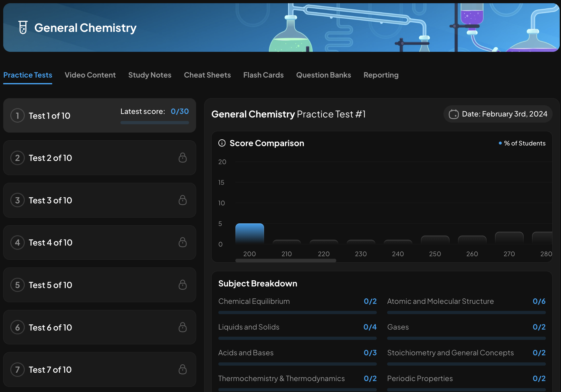Click the numbered circle 2 for Test 2
The height and width of the screenshot is (392, 561).
pos(17,158)
